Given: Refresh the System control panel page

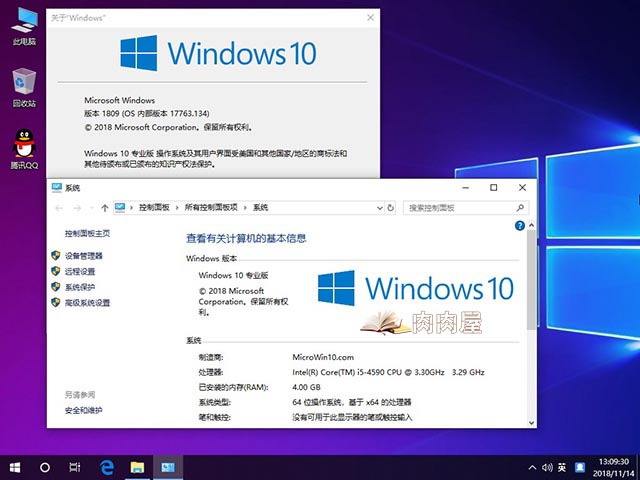Looking at the screenshot, I should tap(390, 208).
